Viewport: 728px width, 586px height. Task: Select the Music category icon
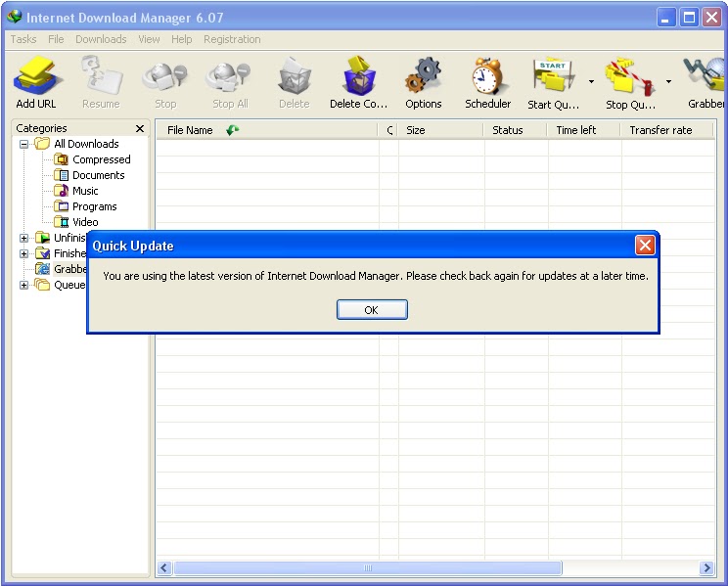61,191
